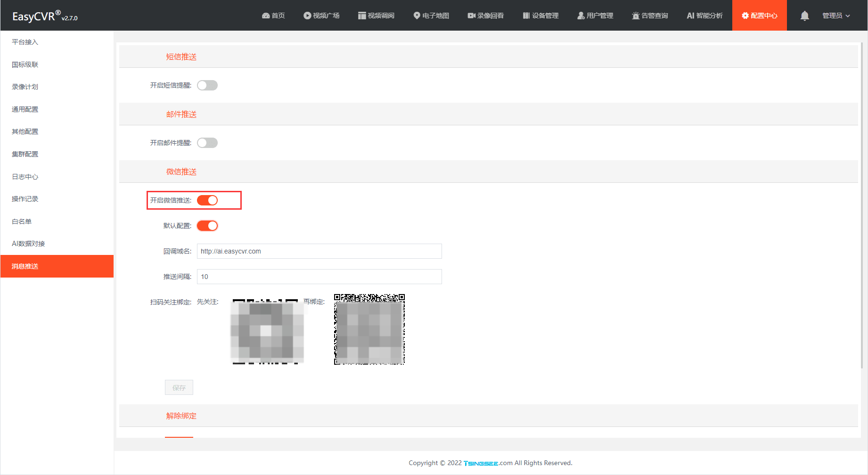The image size is (868, 475).
Task: Click the TSINGSEE.com footer link
Action: pos(488,463)
